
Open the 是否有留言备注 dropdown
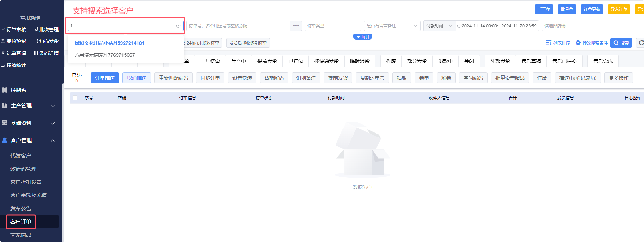(x=392, y=26)
